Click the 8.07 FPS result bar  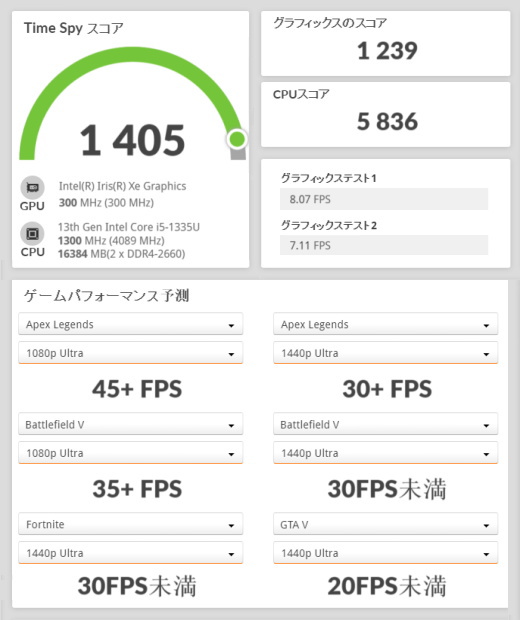point(384,199)
